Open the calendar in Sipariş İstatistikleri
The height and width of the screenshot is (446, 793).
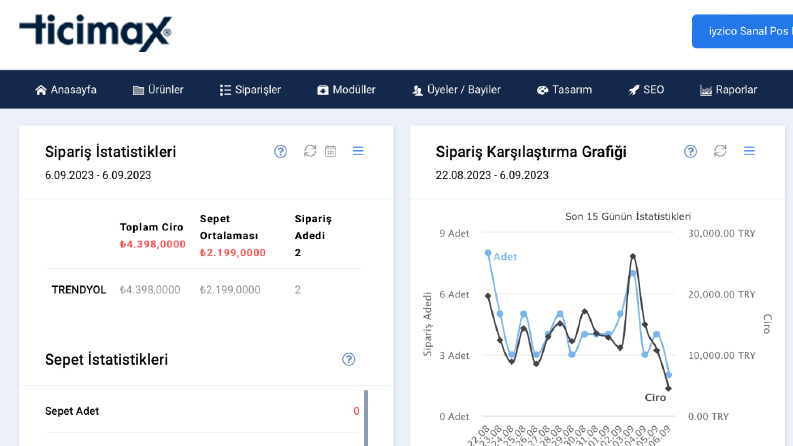[x=331, y=151]
